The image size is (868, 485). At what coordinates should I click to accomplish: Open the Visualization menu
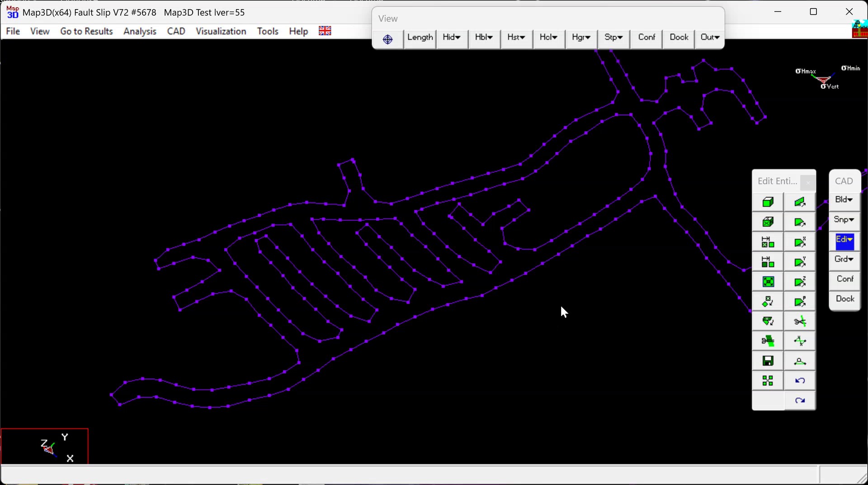221,31
